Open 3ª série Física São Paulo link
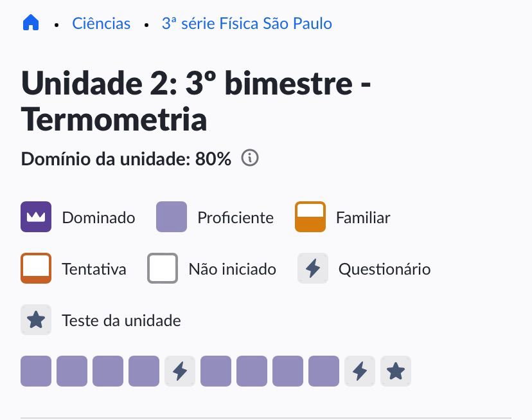The width and height of the screenshot is (532, 420). click(x=247, y=24)
